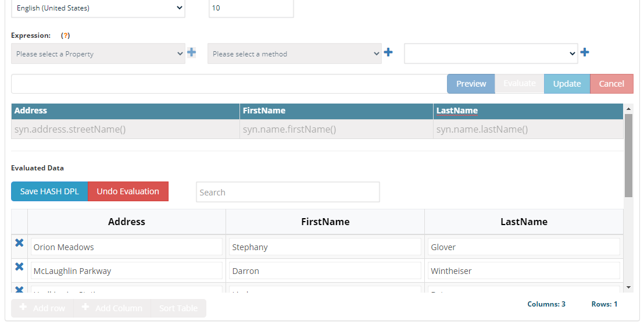The width and height of the screenshot is (644, 324).
Task: Click the plus icon beside property dropdown
Action: [191, 53]
